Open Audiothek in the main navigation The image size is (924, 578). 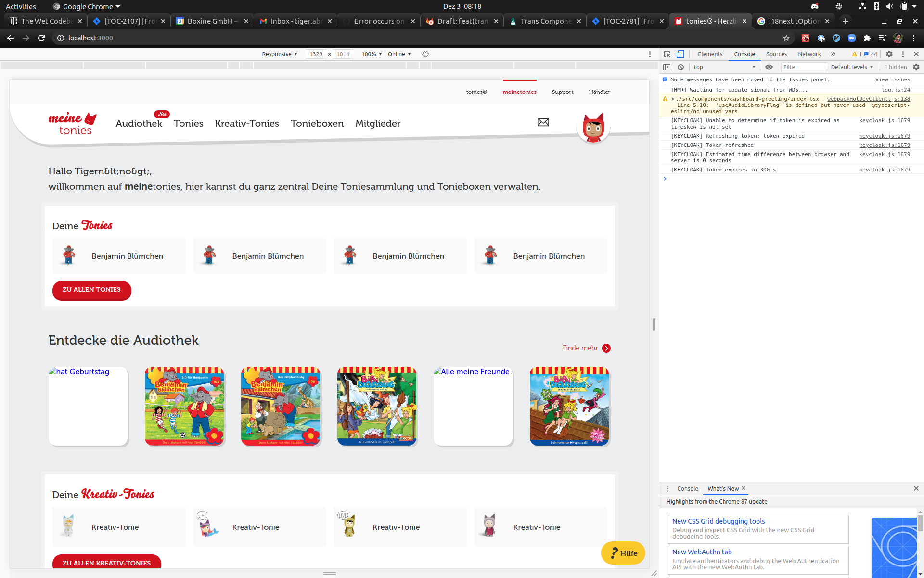[139, 123]
